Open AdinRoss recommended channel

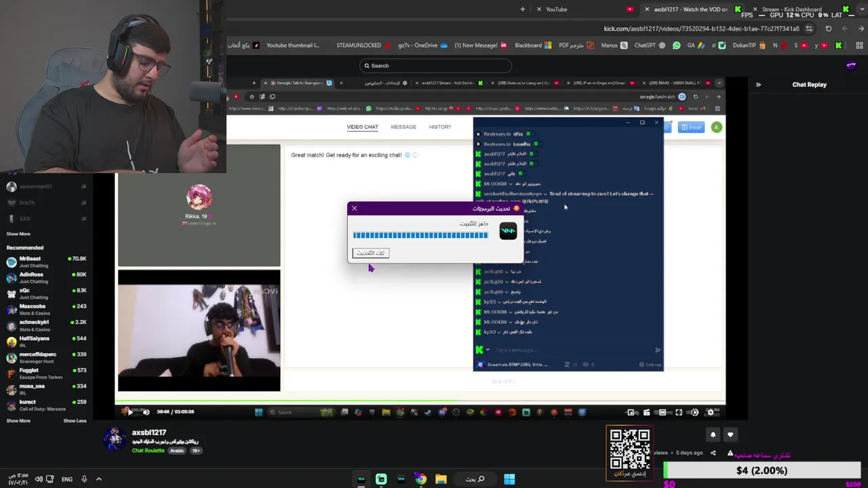pos(46,277)
